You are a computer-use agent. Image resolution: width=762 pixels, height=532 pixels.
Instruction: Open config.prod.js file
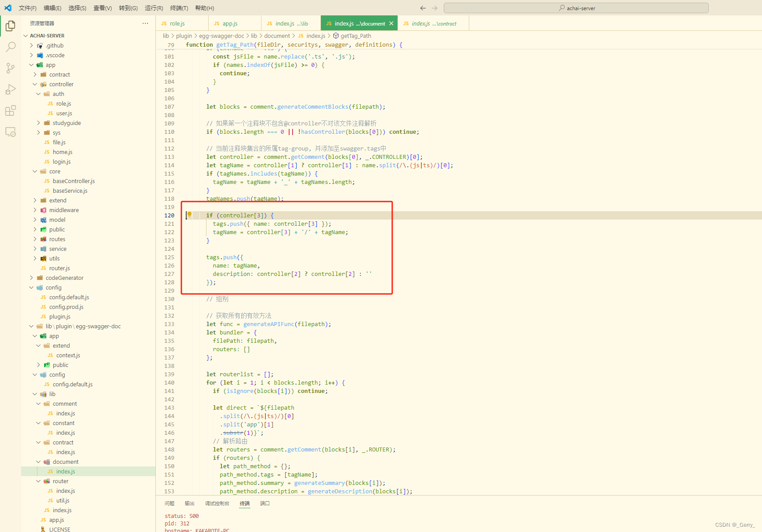[88, 307]
